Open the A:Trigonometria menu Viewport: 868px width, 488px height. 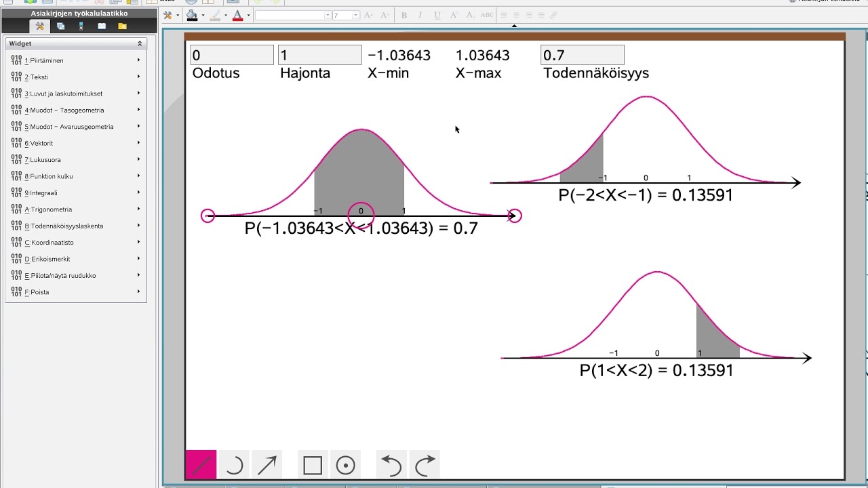click(x=76, y=209)
